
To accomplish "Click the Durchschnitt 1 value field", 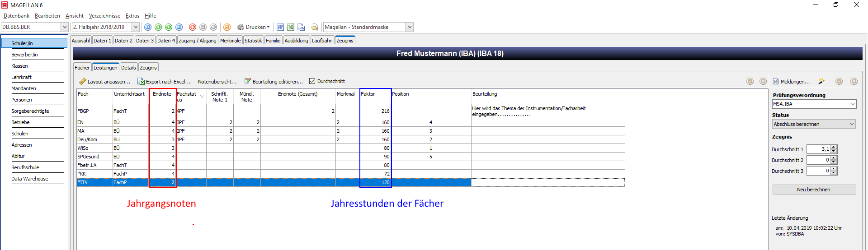I will point(818,149).
